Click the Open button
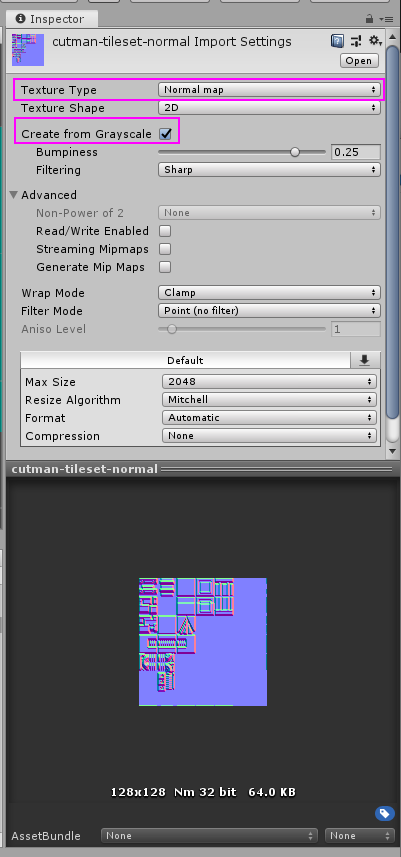This screenshot has height=857, width=401. (359, 61)
